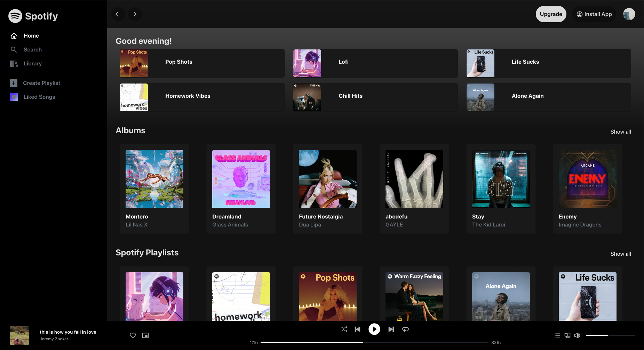Open the connect to a device icon
The width and height of the screenshot is (644, 350).
pyautogui.click(x=567, y=335)
